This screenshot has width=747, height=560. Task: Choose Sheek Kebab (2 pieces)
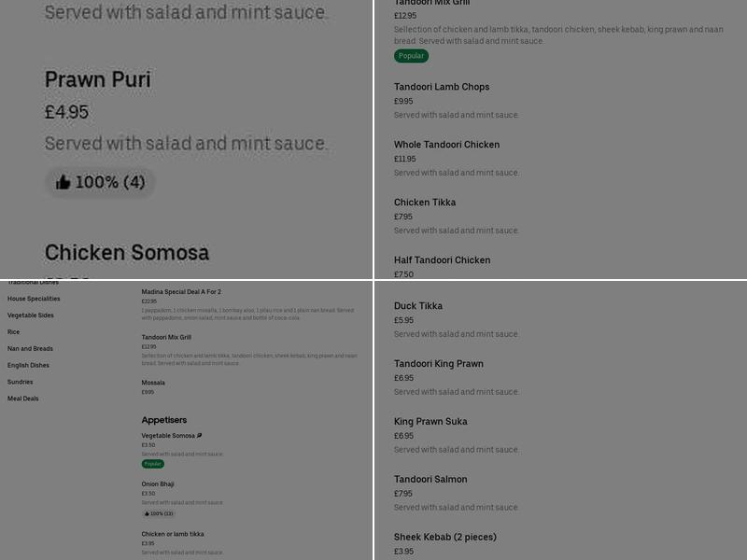pyautogui.click(x=445, y=538)
